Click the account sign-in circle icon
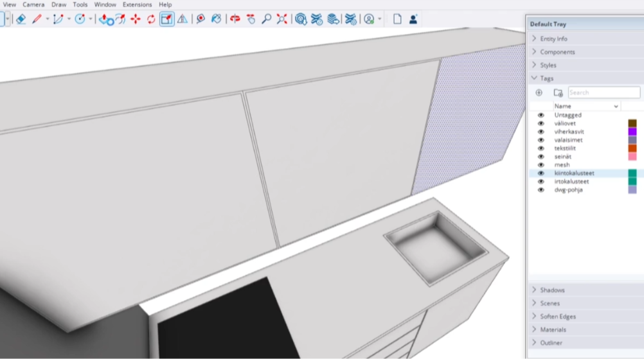This screenshot has width=644, height=359. coord(369,19)
